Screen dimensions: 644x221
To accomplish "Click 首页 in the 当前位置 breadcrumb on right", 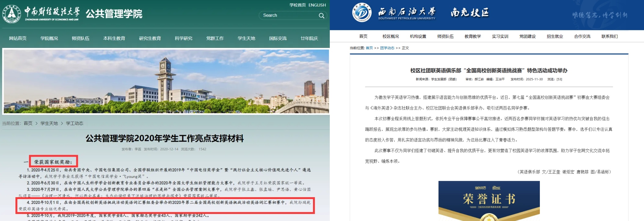I will point(369,48).
